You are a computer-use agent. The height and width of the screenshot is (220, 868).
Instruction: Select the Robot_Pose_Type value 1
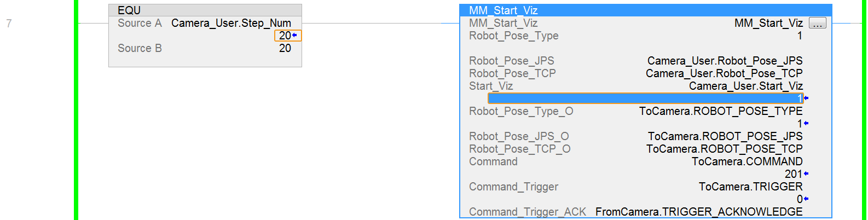(x=800, y=36)
